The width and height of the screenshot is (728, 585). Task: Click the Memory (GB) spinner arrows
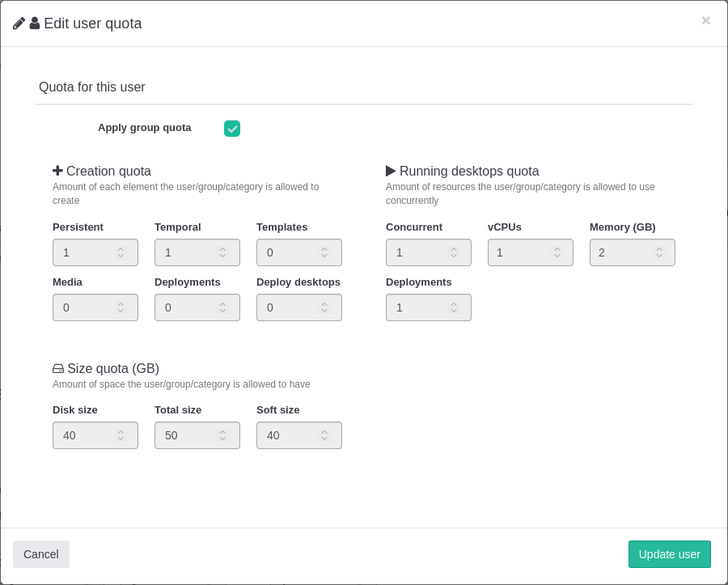659,252
